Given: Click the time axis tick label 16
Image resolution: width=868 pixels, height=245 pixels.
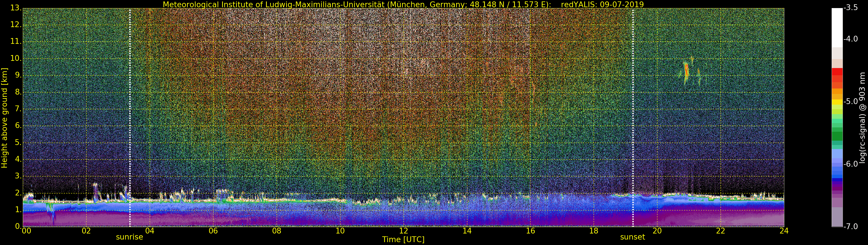Looking at the screenshot, I should tap(530, 231).
